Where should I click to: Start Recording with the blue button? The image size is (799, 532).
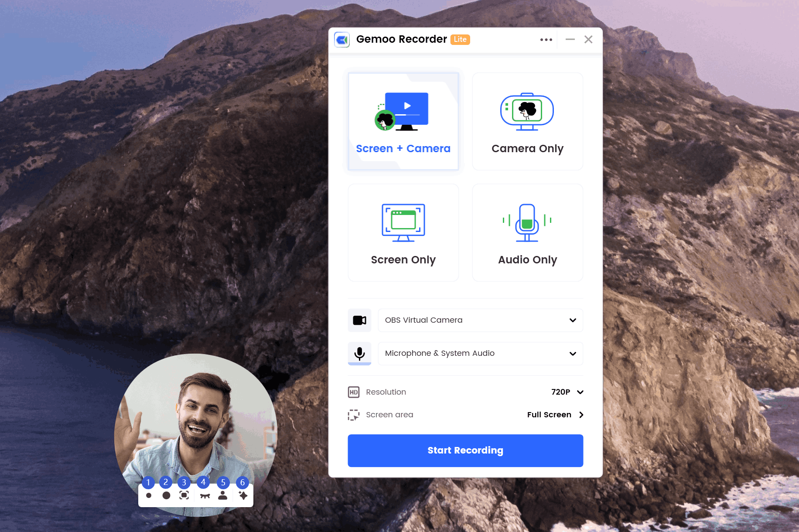click(x=465, y=450)
